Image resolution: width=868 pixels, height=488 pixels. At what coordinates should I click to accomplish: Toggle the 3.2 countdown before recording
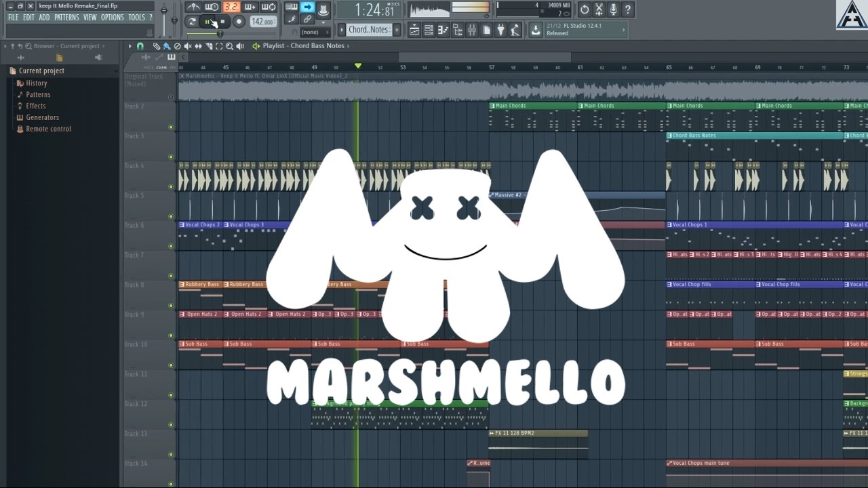pos(231,7)
